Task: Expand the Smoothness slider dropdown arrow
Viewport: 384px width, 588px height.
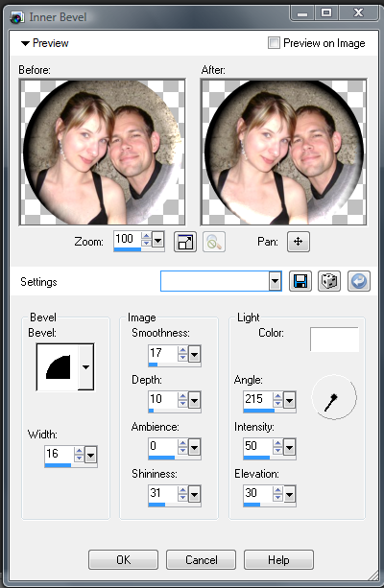Action: pyautogui.click(x=194, y=354)
